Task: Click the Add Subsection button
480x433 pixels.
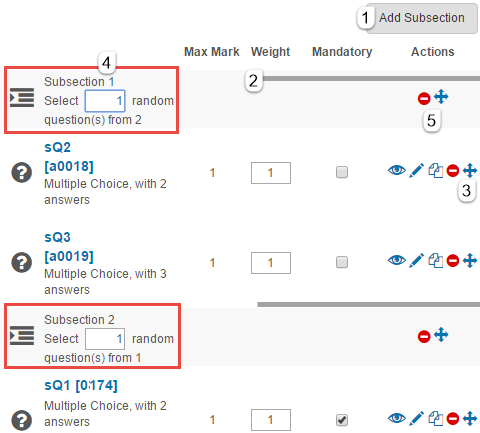Action: coord(422,18)
